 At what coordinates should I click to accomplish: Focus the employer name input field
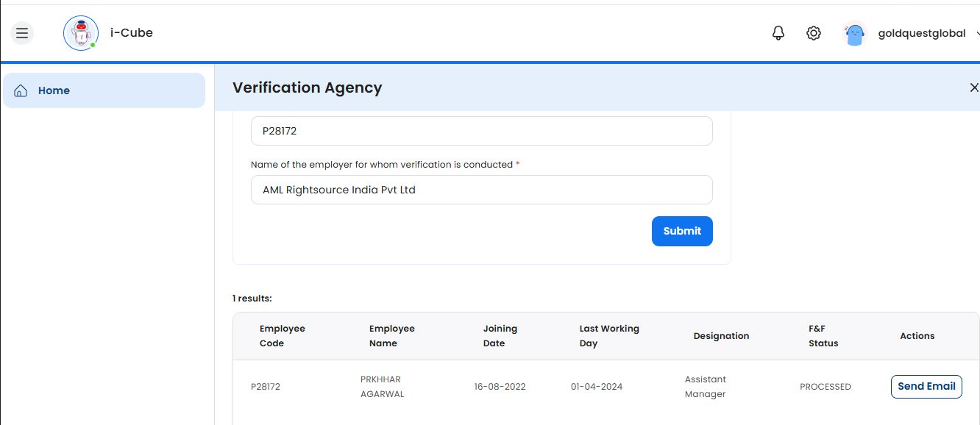click(x=481, y=190)
